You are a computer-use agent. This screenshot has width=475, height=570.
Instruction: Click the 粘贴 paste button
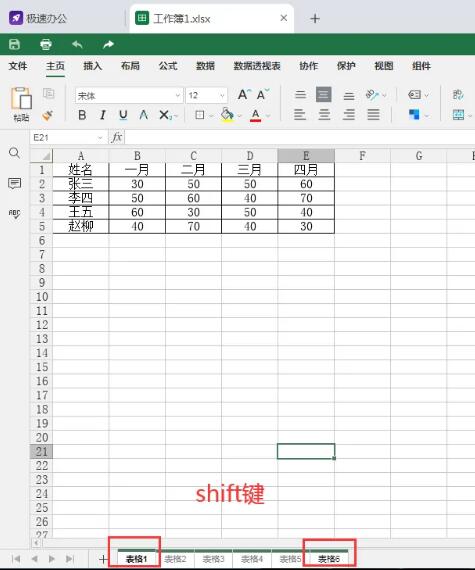coord(21,104)
